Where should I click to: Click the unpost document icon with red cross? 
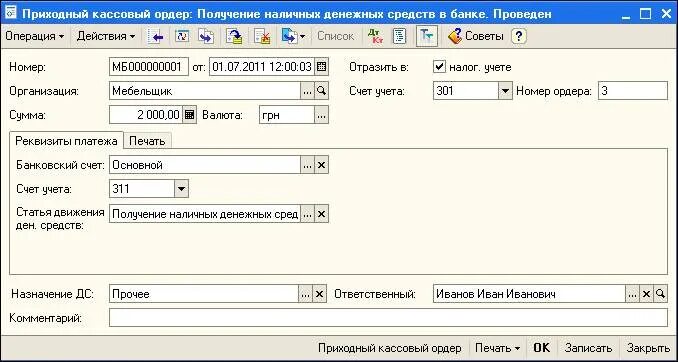click(262, 37)
